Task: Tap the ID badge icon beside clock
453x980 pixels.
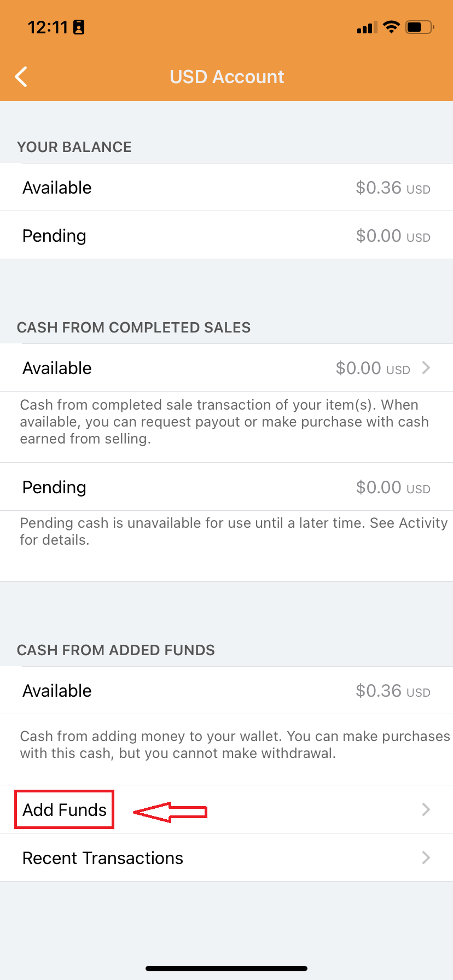Action: pyautogui.click(x=79, y=27)
